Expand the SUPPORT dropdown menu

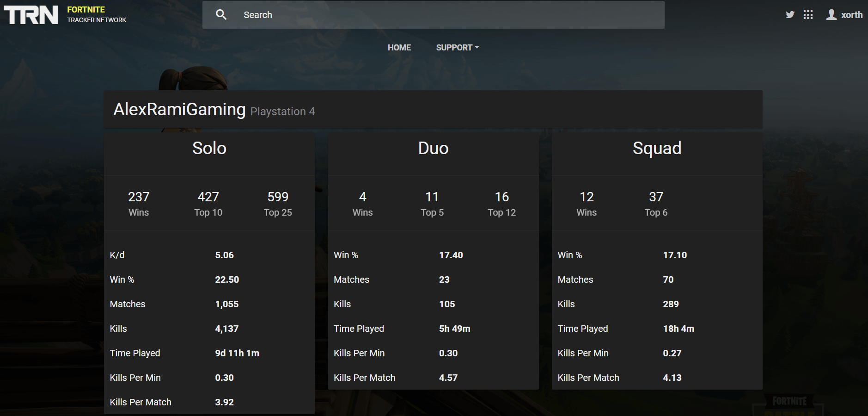pos(458,48)
